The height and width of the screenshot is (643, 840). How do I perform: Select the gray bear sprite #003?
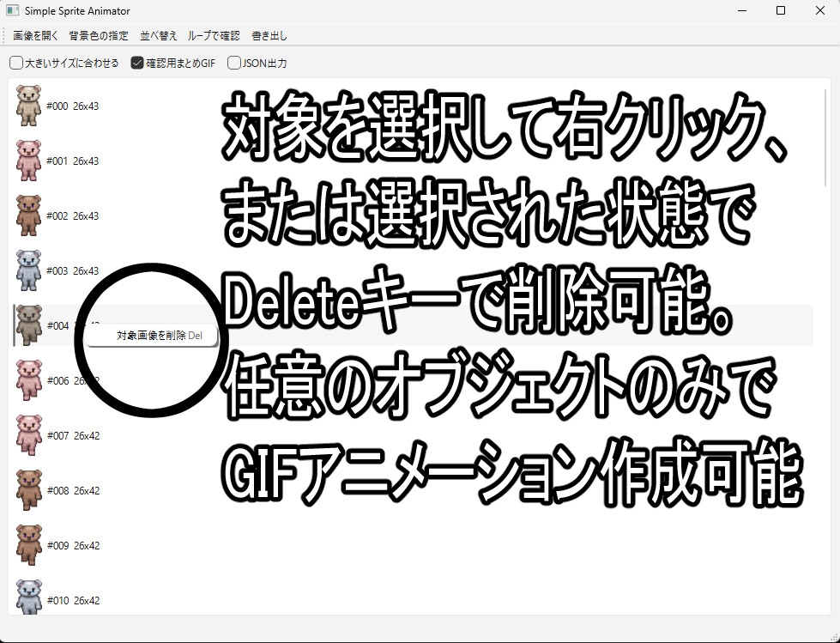coord(27,270)
